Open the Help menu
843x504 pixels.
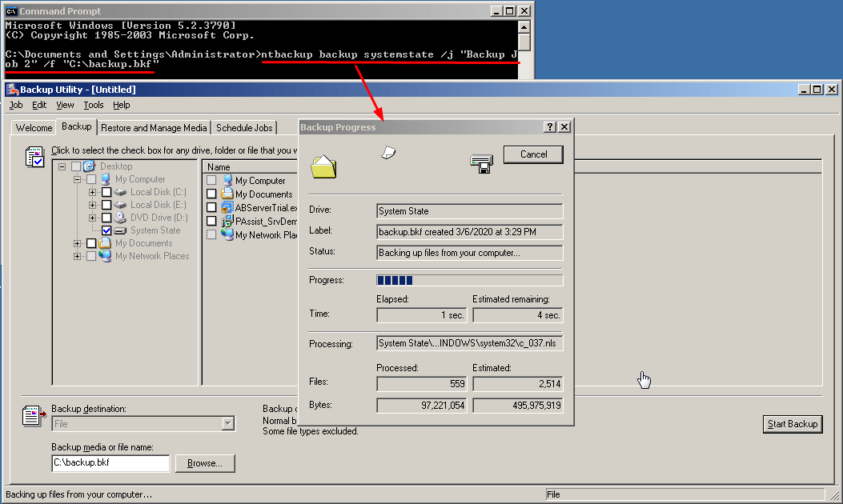(x=122, y=105)
